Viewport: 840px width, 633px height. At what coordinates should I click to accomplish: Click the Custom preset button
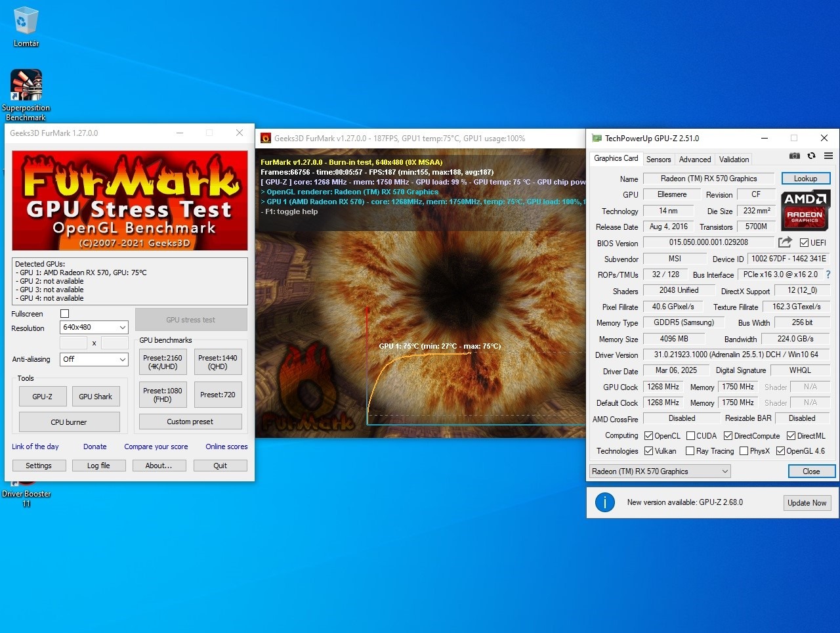pyautogui.click(x=190, y=422)
